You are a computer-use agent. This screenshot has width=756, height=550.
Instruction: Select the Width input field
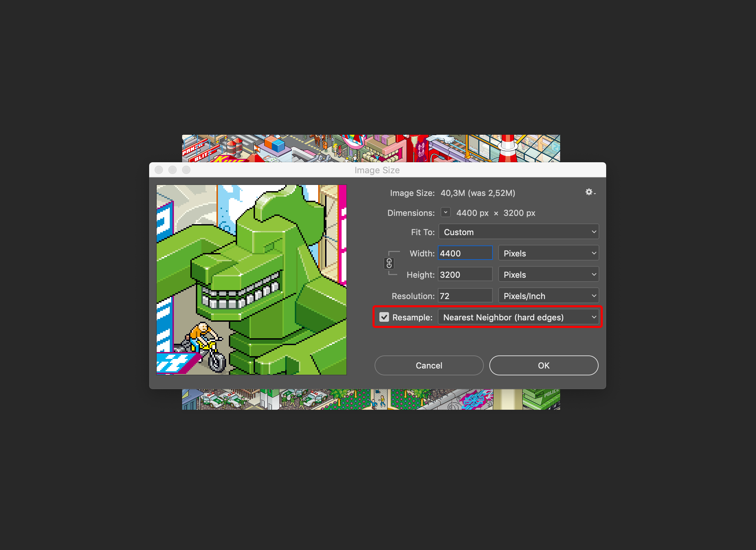(x=465, y=254)
